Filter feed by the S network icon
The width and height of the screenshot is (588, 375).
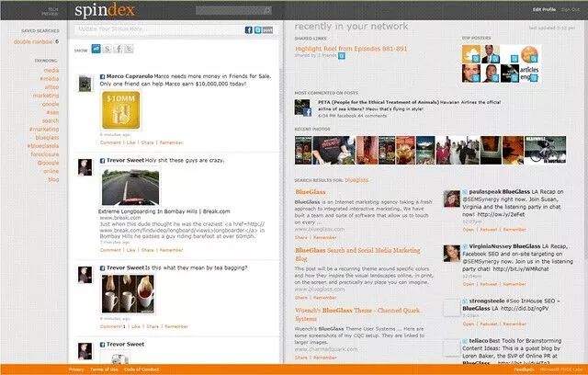107,49
